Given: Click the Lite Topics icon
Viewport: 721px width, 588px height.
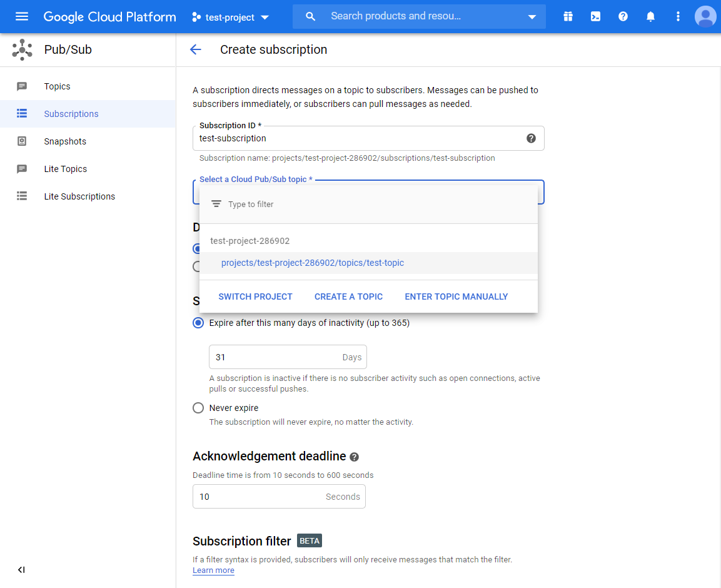Looking at the screenshot, I should 22,169.
